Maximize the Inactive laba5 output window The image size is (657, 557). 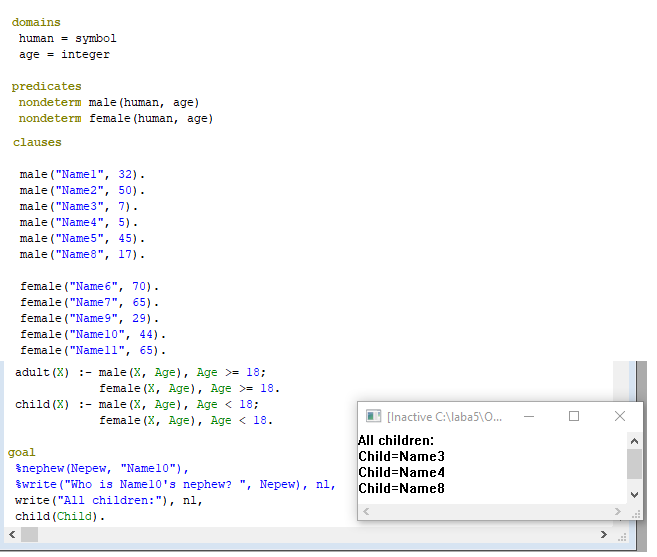[x=574, y=416]
